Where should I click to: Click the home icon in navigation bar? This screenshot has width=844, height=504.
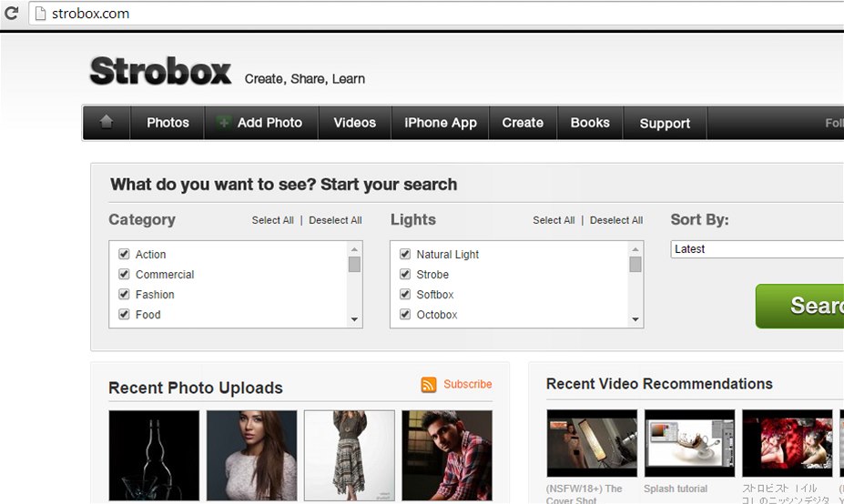click(x=107, y=123)
